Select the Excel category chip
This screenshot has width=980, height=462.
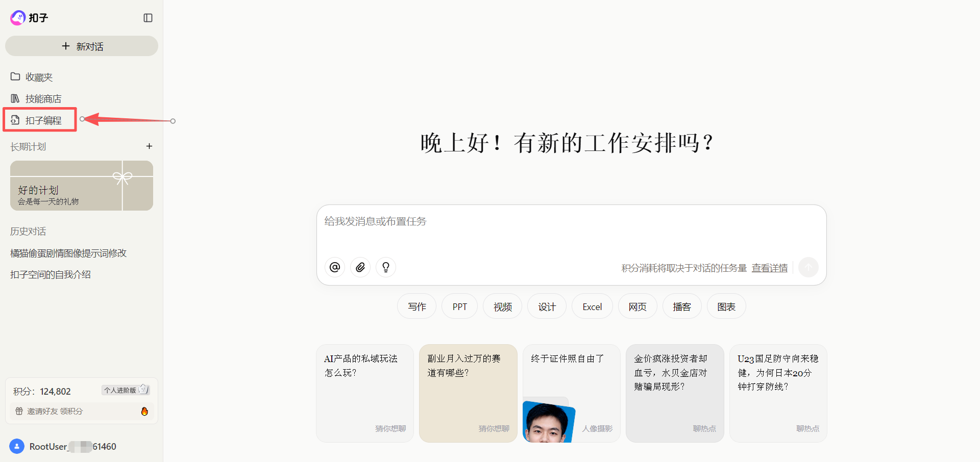click(592, 306)
